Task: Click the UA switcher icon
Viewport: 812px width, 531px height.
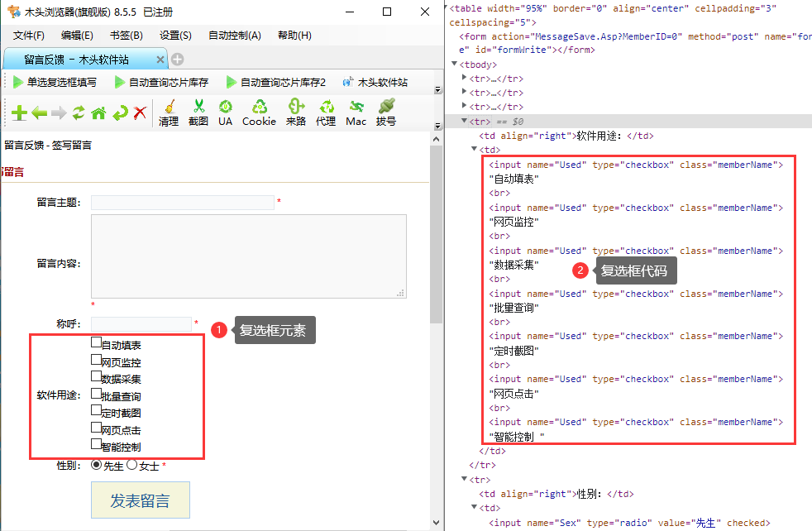Action: [x=227, y=112]
